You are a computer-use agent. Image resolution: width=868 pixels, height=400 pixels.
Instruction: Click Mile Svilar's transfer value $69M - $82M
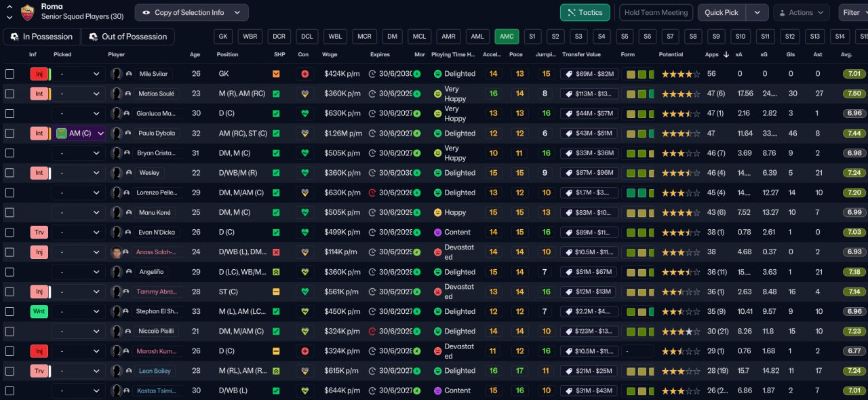click(x=589, y=74)
